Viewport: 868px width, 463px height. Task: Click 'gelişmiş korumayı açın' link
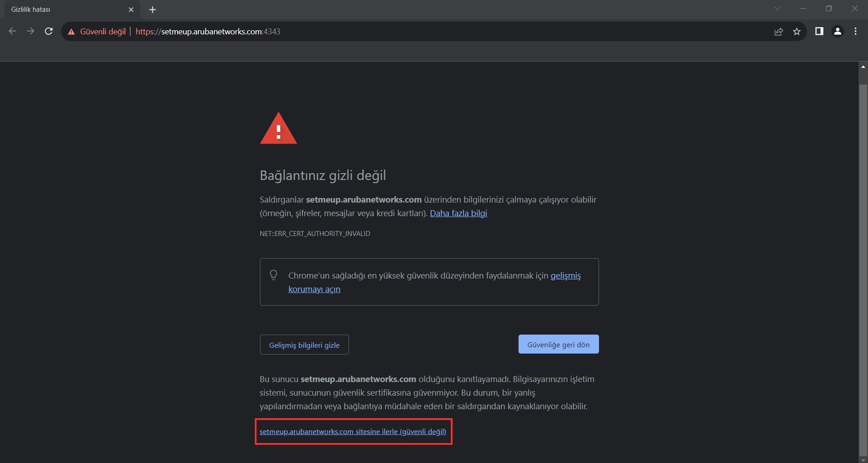(x=314, y=289)
